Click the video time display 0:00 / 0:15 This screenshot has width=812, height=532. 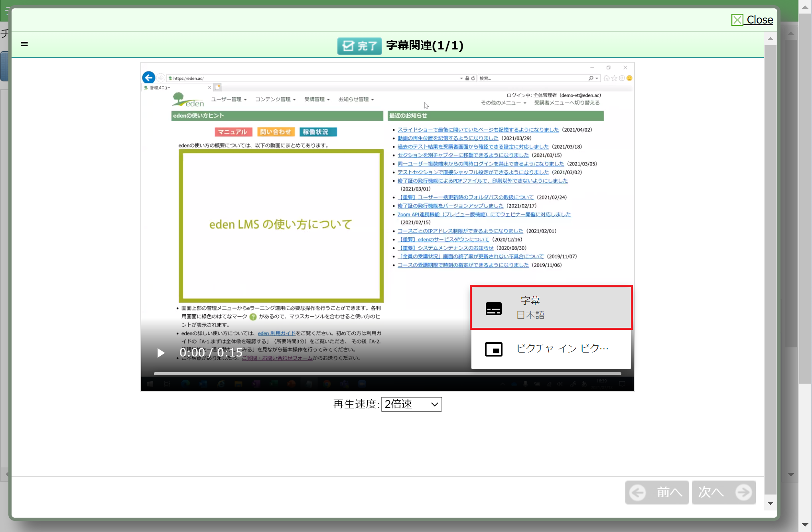211,353
